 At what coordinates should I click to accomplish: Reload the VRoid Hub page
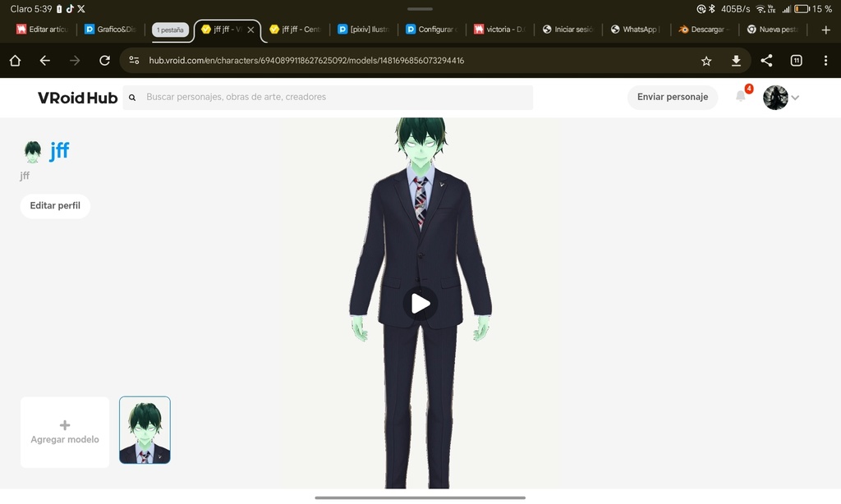104,61
